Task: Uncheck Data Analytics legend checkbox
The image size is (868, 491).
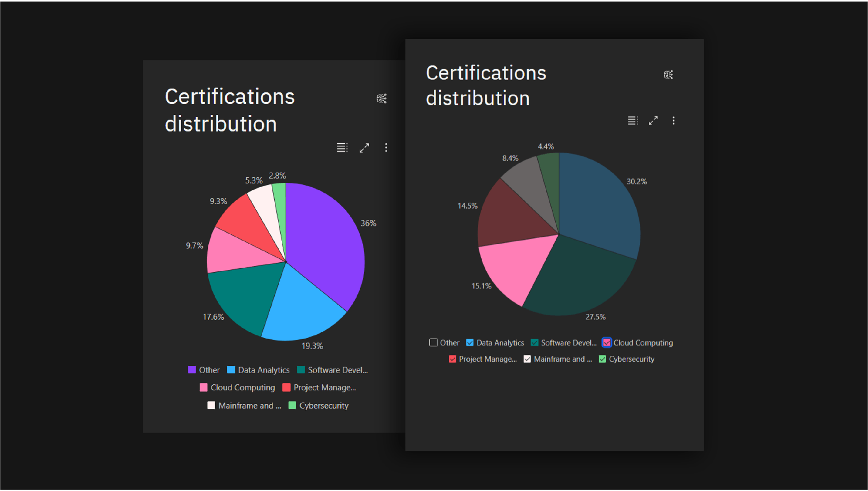Action: (x=470, y=343)
